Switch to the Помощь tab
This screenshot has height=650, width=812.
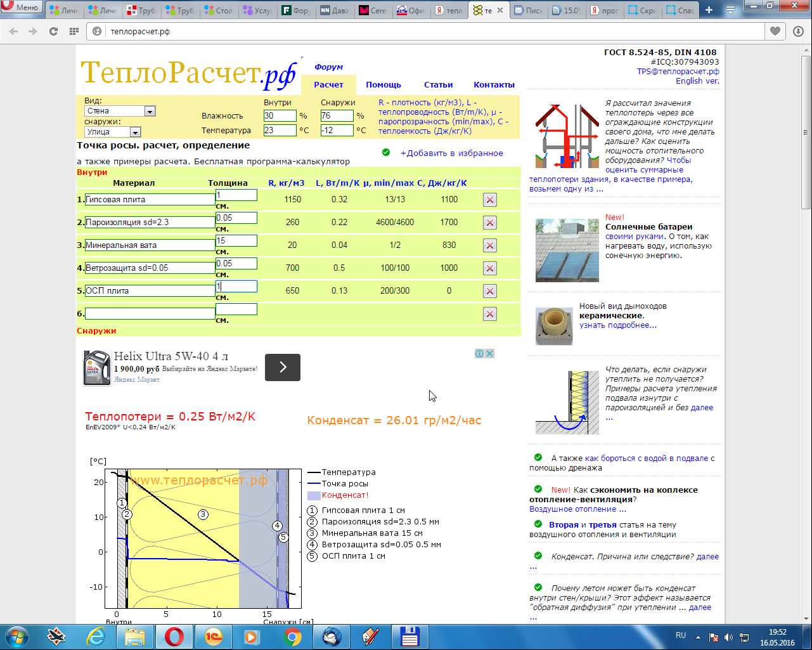point(383,85)
